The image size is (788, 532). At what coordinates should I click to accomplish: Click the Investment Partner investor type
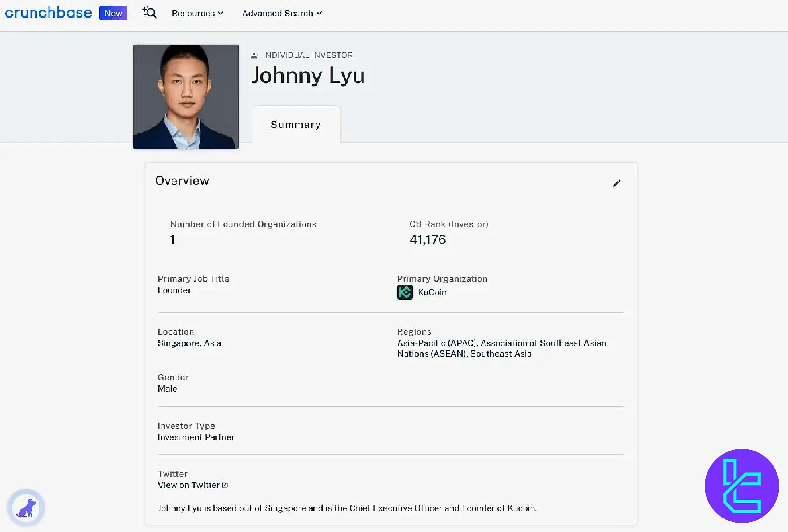tap(196, 437)
